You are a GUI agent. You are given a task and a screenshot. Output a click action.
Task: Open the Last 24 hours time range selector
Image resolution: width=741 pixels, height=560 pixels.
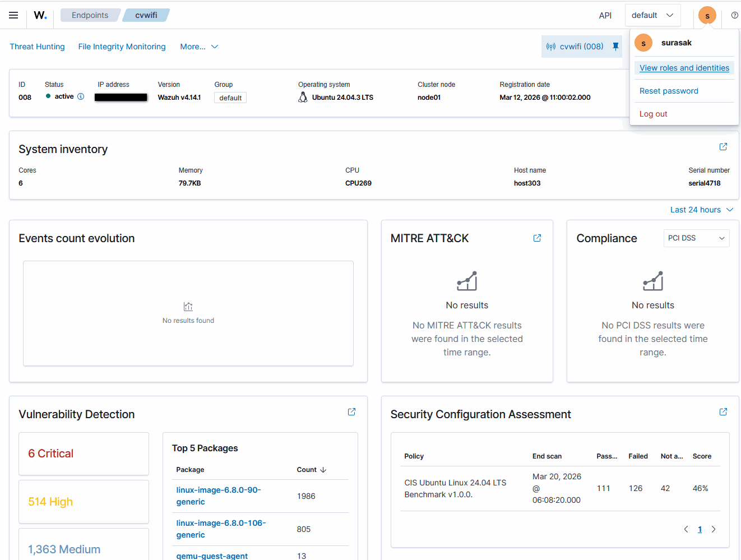pyautogui.click(x=702, y=210)
